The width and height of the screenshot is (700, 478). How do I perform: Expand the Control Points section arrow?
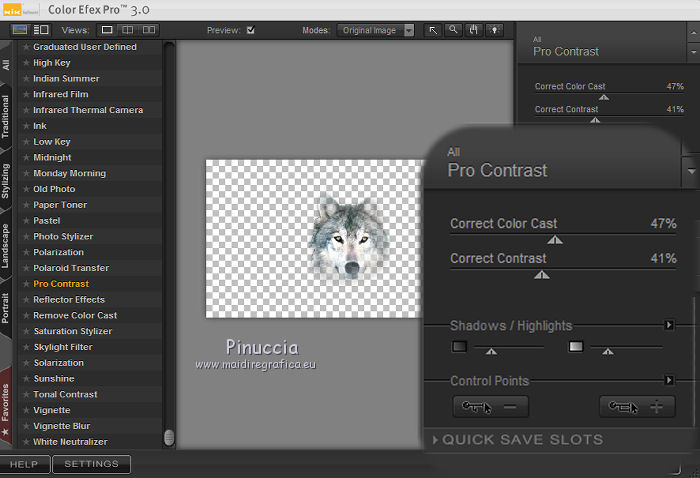click(x=669, y=380)
